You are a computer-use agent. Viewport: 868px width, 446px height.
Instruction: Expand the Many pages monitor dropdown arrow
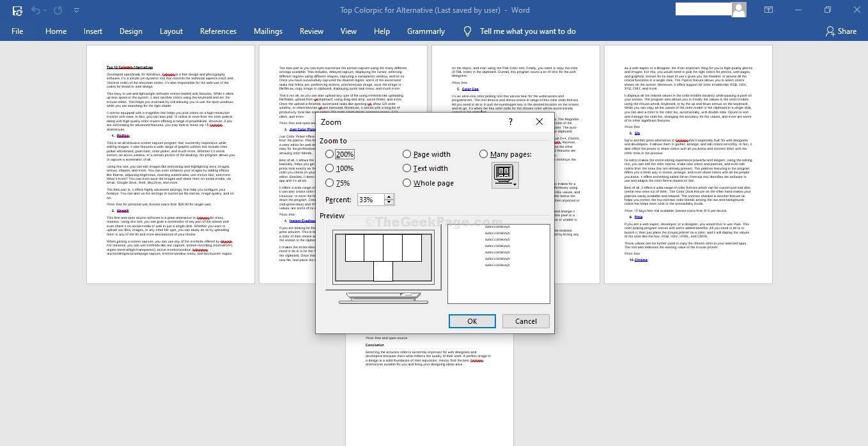click(x=516, y=186)
